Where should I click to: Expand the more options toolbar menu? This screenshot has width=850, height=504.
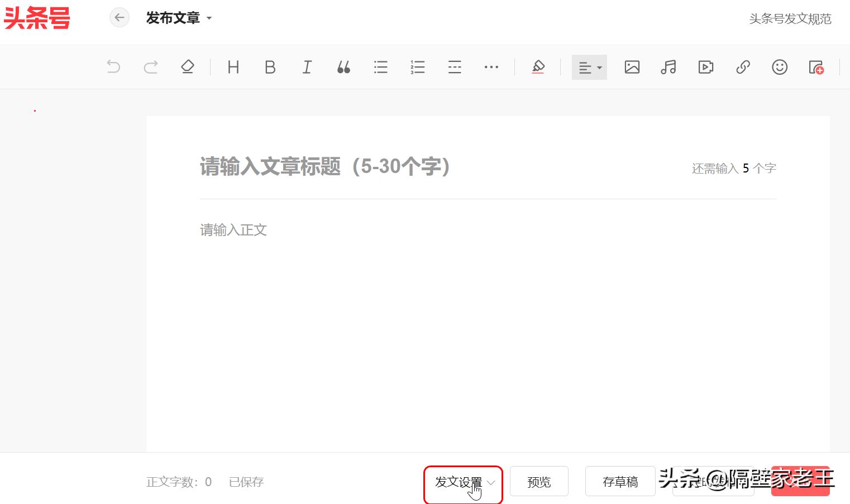click(491, 67)
